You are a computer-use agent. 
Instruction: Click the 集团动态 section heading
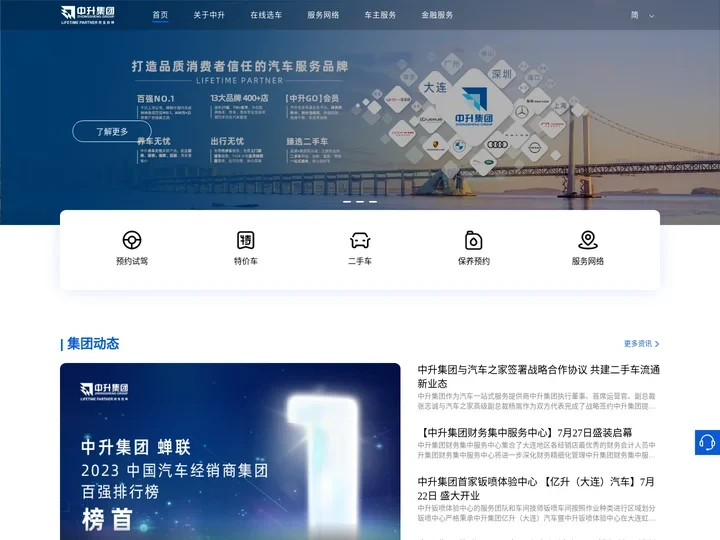(93, 343)
